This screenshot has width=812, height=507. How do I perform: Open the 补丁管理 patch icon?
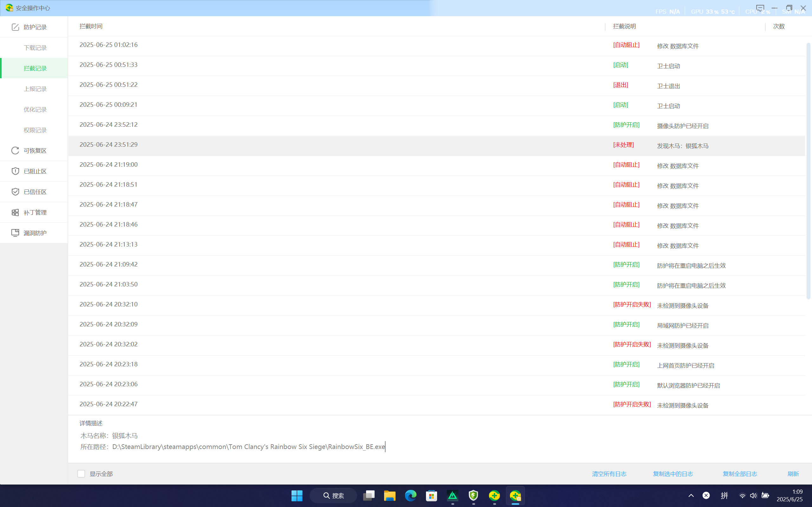point(15,212)
